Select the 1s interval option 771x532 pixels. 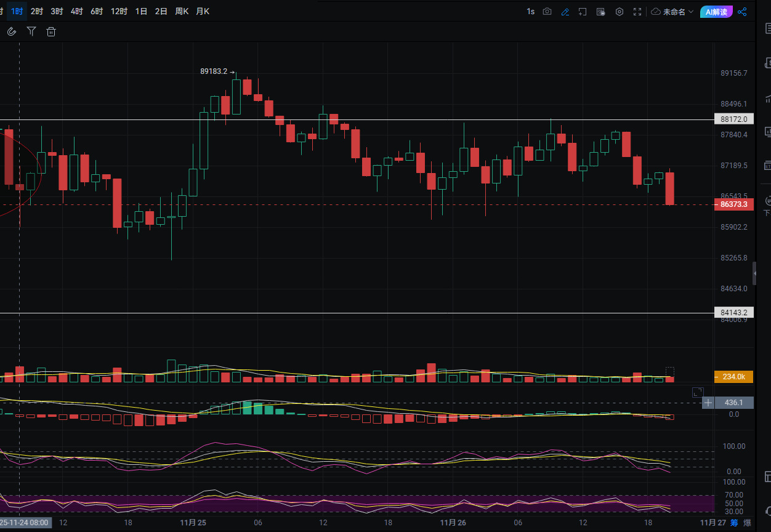pos(530,12)
